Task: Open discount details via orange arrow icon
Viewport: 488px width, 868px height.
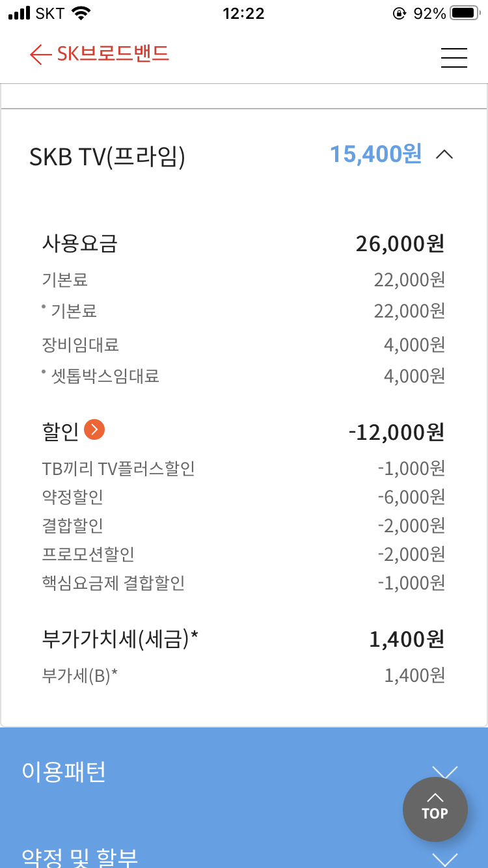Action: coord(94,430)
